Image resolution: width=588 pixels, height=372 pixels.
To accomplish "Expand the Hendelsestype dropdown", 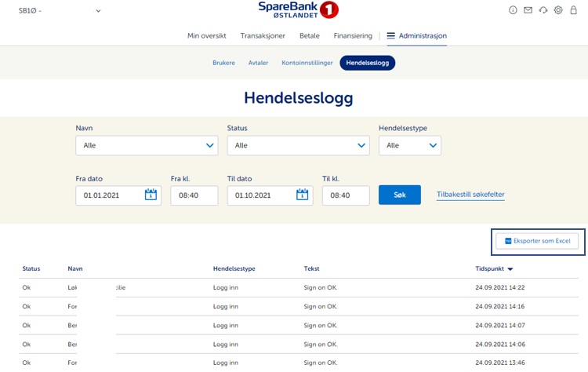I will (409, 145).
